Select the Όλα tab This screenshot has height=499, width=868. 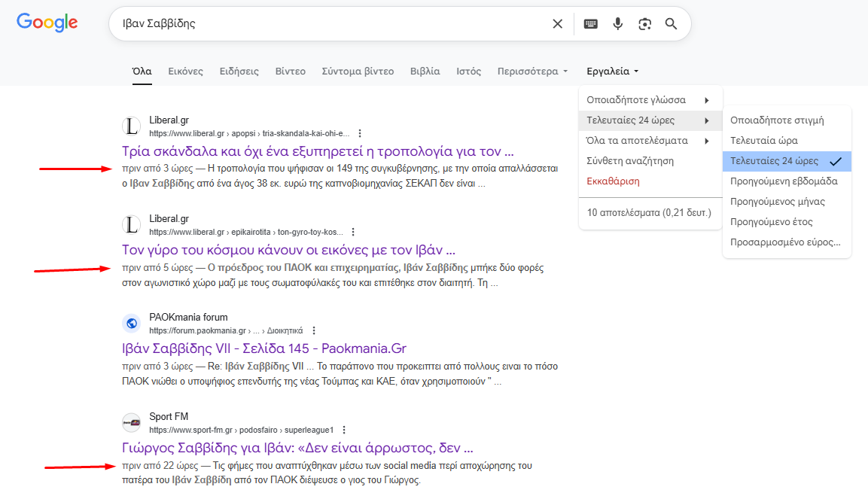tap(142, 72)
